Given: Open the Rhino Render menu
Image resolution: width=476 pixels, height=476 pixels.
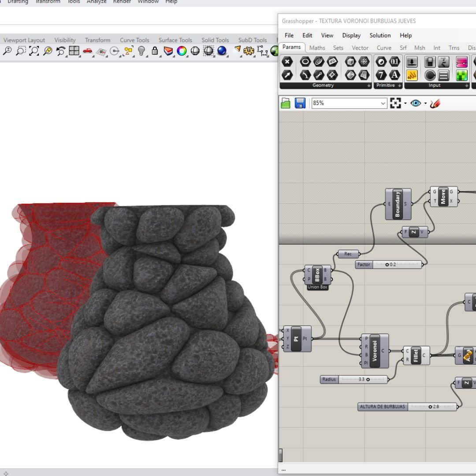Looking at the screenshot, I should pyautogui.click(x=122, y=1).
